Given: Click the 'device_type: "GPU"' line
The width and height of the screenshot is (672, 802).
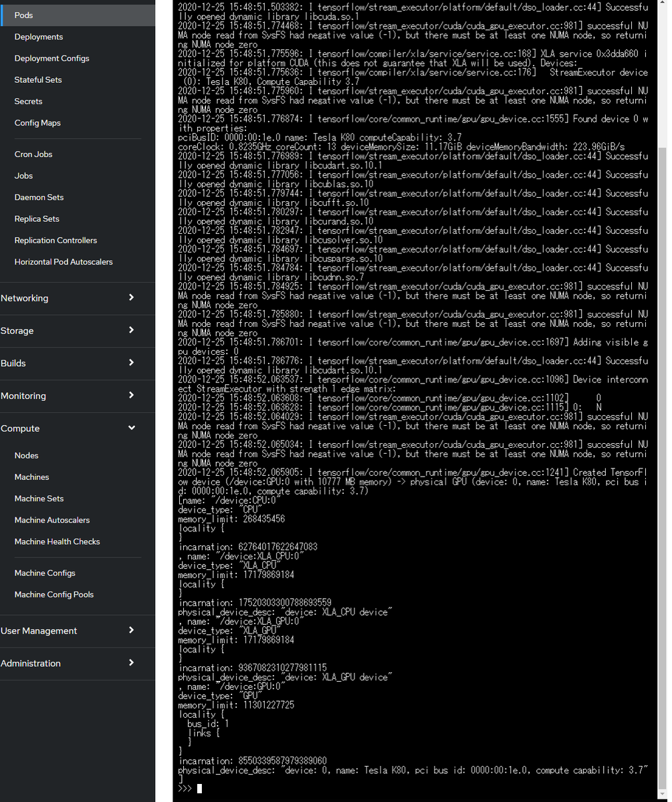Looking at the screenshot, I should [220, 696].
